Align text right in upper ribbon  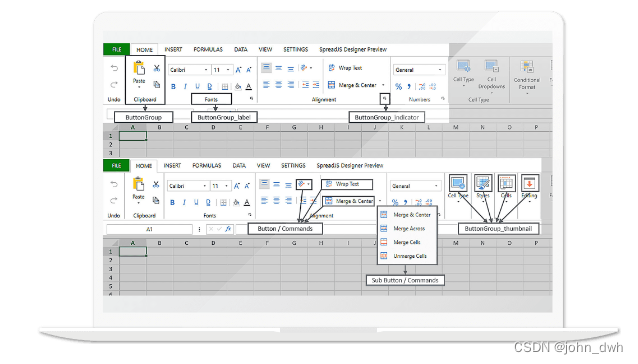(291, 85)
